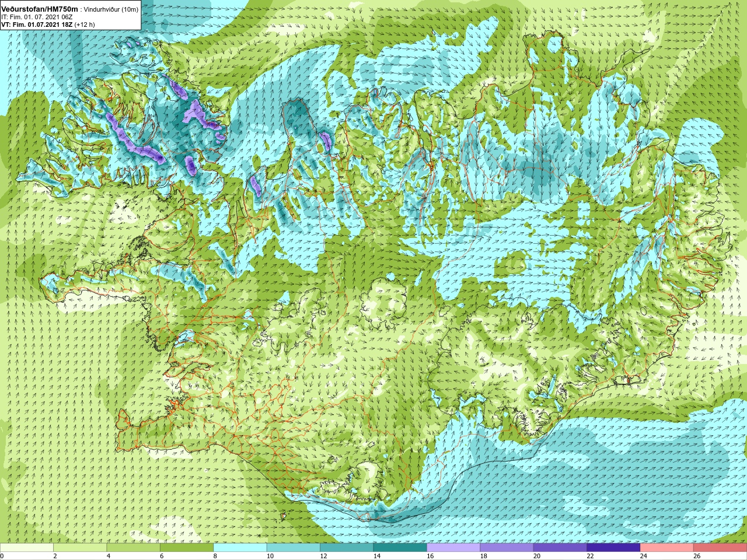Screen dimensions: 747x560
Task: Click the salmon red legend swatch above 26
Action: [x=720, y=548]
